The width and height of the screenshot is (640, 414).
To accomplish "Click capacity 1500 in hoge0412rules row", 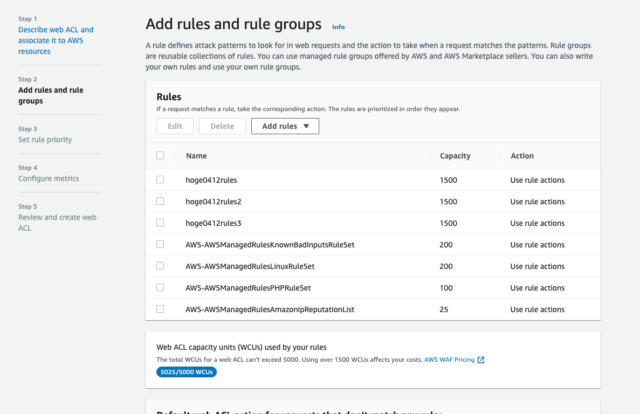I will (x=448, y=180).
